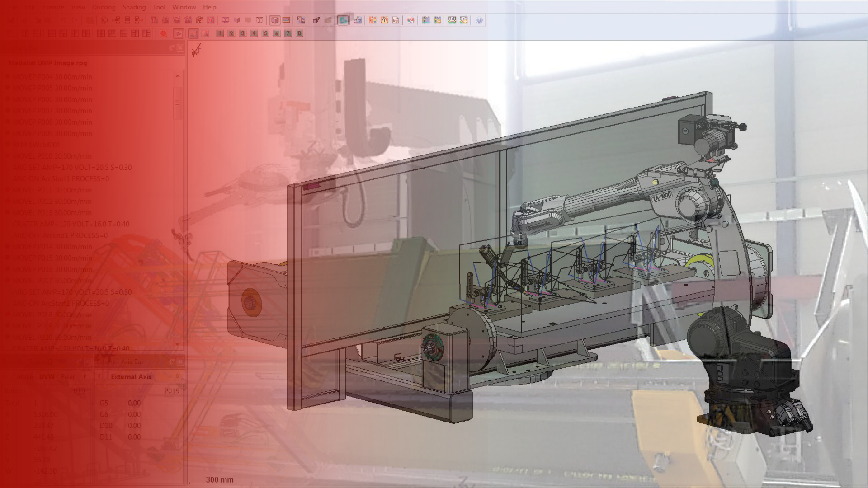Select line ARC-OFF ArcEnd1 PROCESS=0

point(60,235)
